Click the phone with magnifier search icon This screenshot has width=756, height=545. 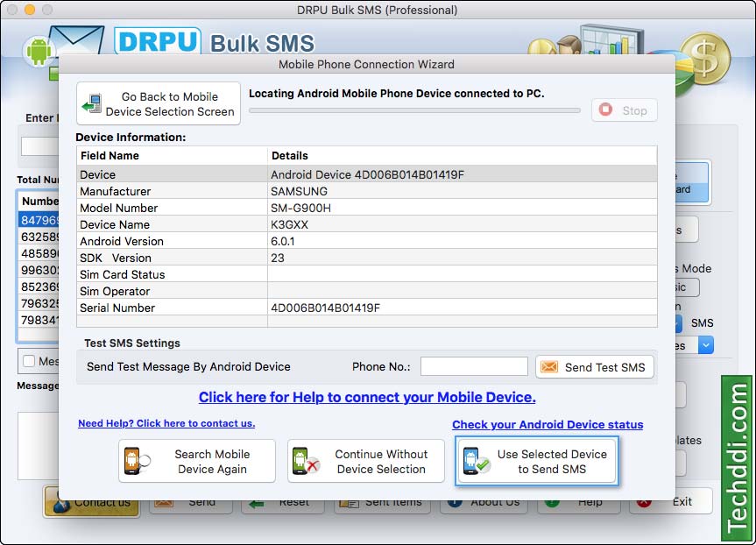point(137,461)
